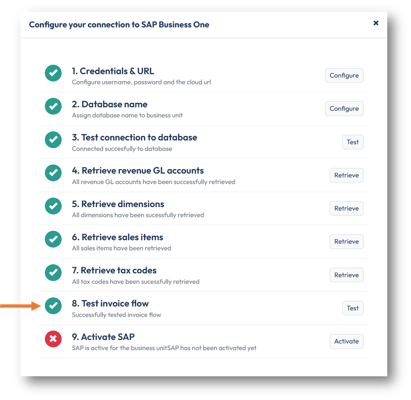Click green checkmark for Test connection to database
This screenshot has width=411, height=400.
[x=53, y=140]
